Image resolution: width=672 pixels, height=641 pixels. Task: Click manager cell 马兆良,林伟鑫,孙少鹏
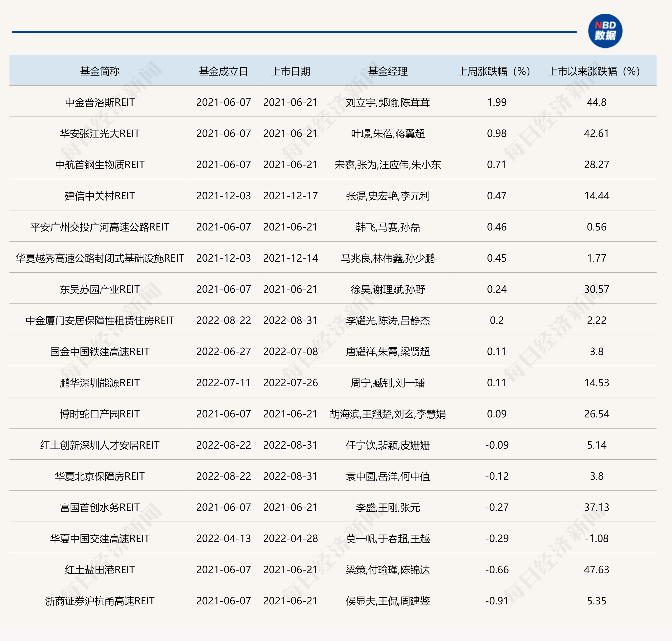tap(388, 258)
